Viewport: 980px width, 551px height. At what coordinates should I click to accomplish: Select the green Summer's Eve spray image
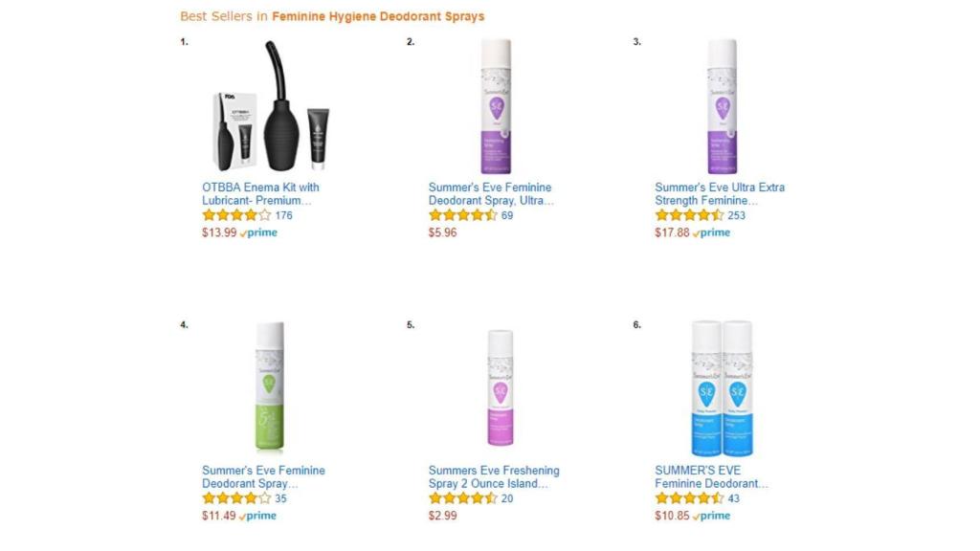(270, 387)
